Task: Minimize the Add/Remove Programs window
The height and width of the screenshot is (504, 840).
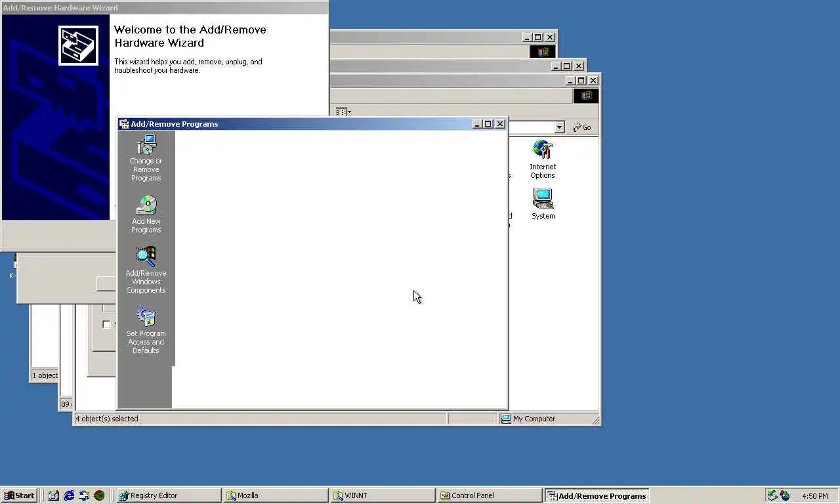Action: click(477, 124)
